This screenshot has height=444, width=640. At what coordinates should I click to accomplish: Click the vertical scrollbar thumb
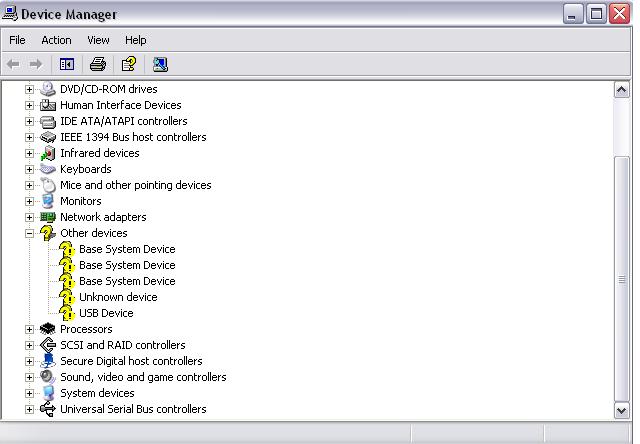click(x=621, y=279)
